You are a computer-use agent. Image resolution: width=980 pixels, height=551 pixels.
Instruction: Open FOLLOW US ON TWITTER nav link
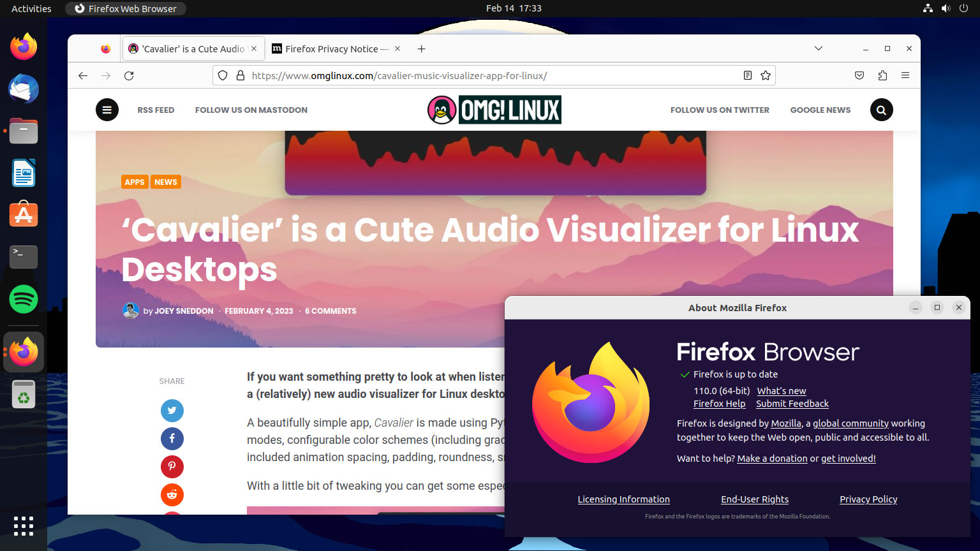point(720,110)
